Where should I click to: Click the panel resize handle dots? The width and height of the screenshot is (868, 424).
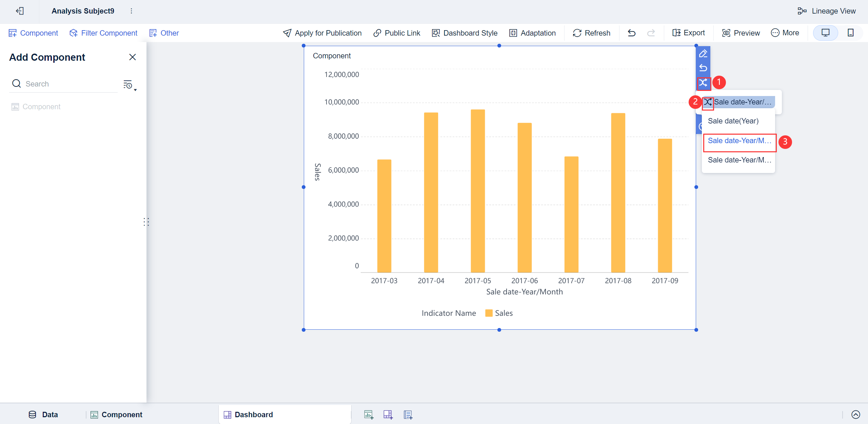146,222
